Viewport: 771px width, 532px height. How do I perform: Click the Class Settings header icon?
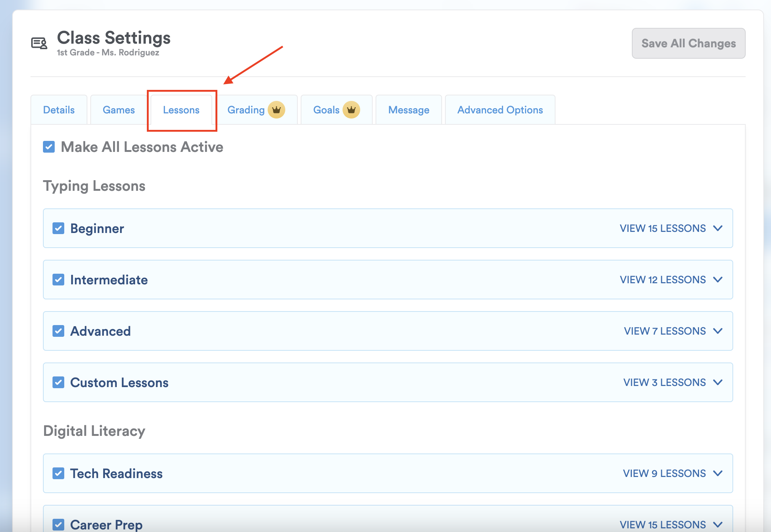coord(39,43)
